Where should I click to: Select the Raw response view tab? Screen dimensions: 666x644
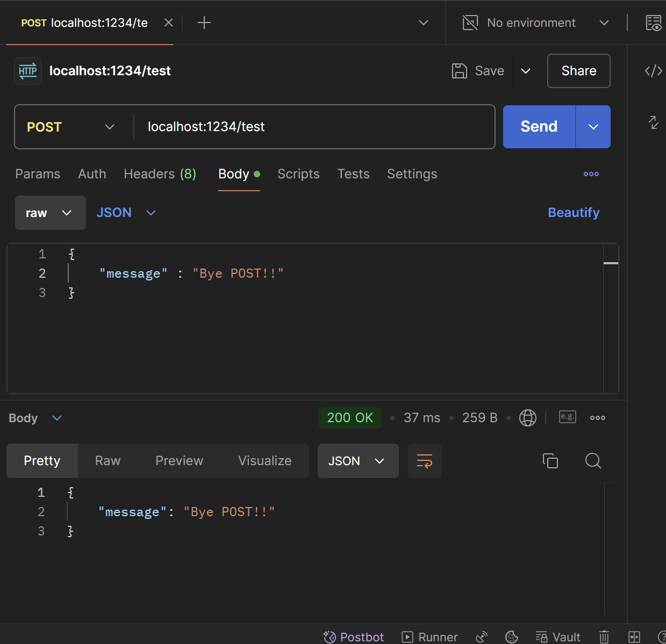click(x=108, y=461)
